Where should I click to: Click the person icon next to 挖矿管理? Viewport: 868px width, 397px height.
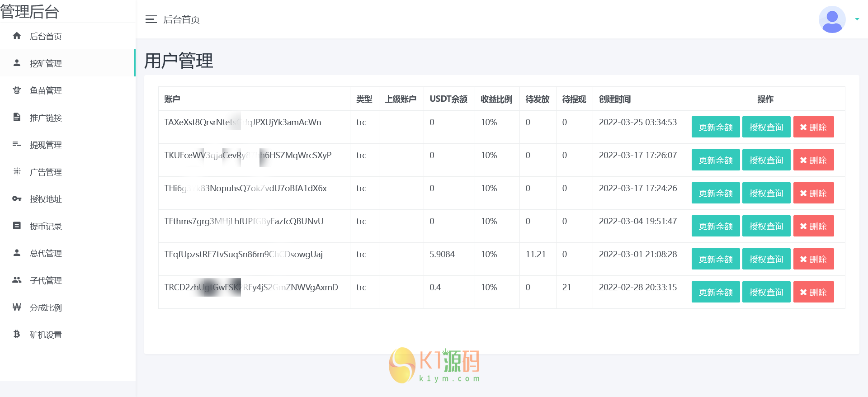point(17,63)
